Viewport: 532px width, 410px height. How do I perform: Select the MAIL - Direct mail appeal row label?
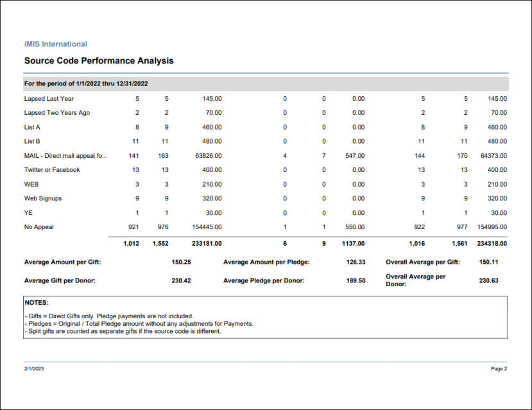[65, 156]
